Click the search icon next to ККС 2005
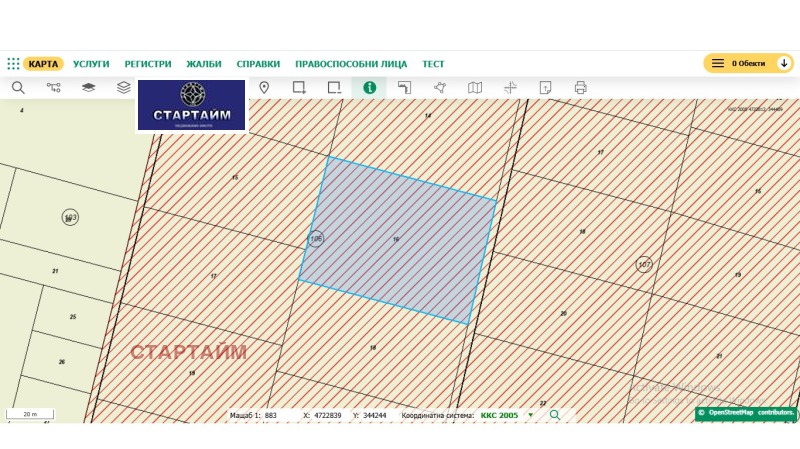The height and width of the screenshot is (449, 800). pos(555,415)
